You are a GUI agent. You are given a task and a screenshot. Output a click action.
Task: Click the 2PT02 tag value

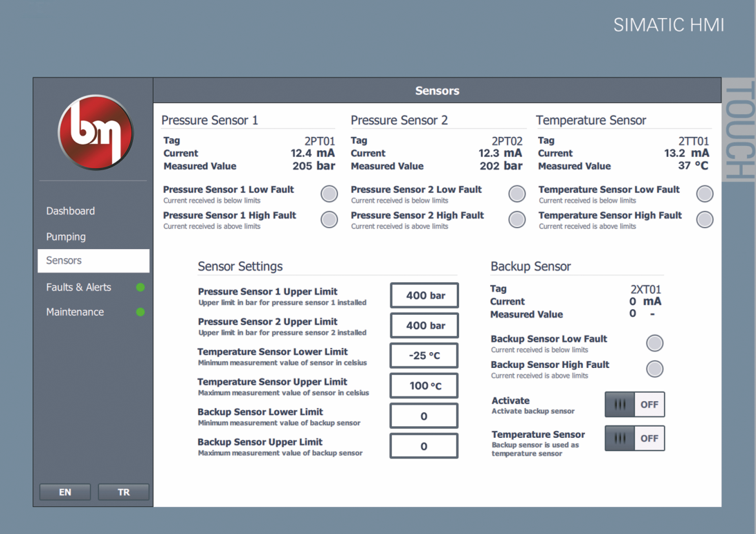click(507, 141)
